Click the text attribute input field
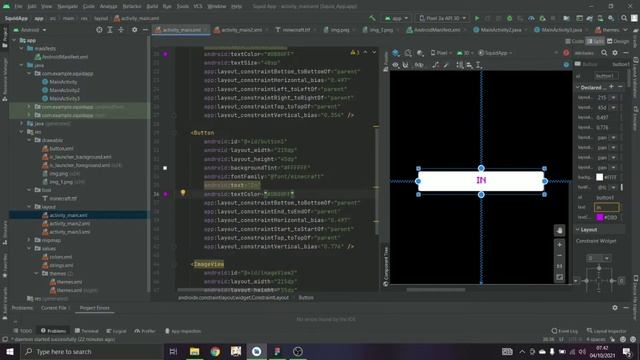The width and height of the screenshot is (640, 360). pos(607,207)
